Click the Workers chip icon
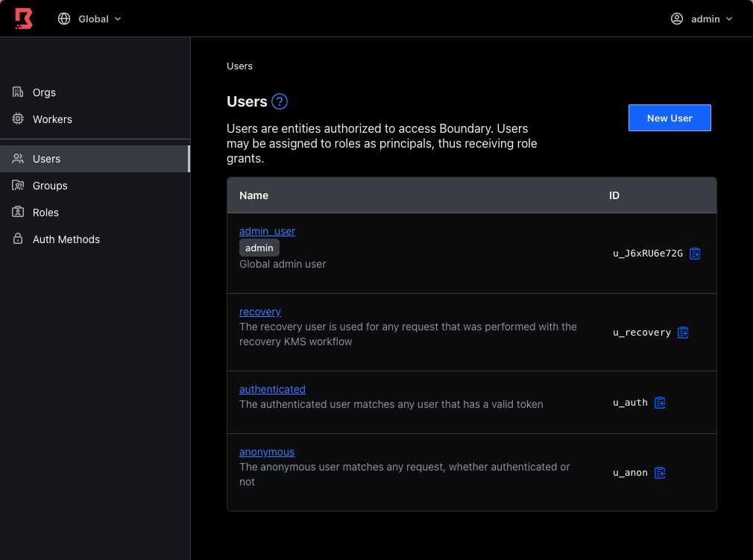Image resolution: width=753 pixels, height=560 pixels. tap(18, 119)
